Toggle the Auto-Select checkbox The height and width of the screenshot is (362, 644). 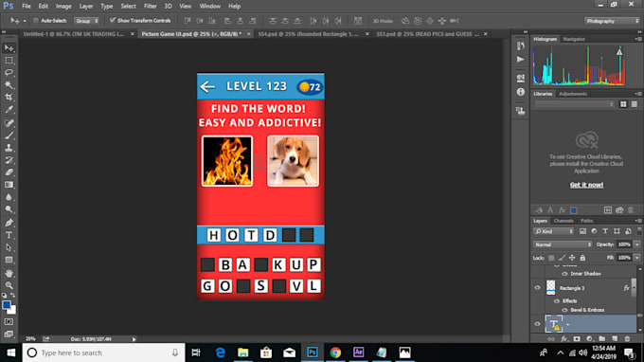coord(36,21)
